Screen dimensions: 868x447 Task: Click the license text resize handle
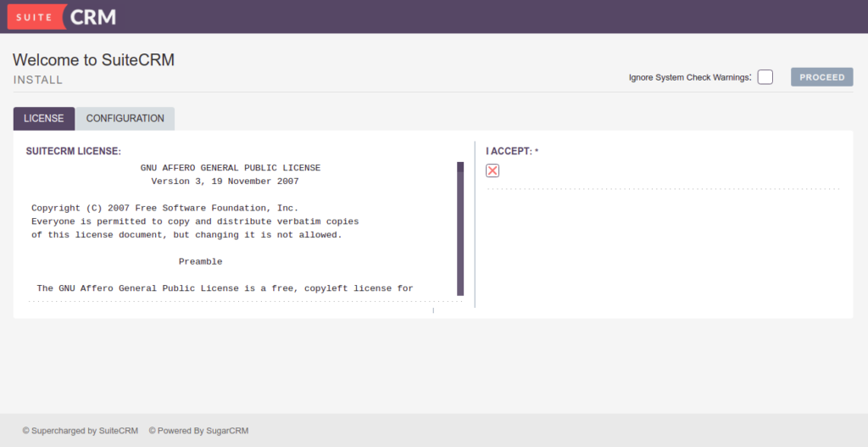(x=433, y=310)
